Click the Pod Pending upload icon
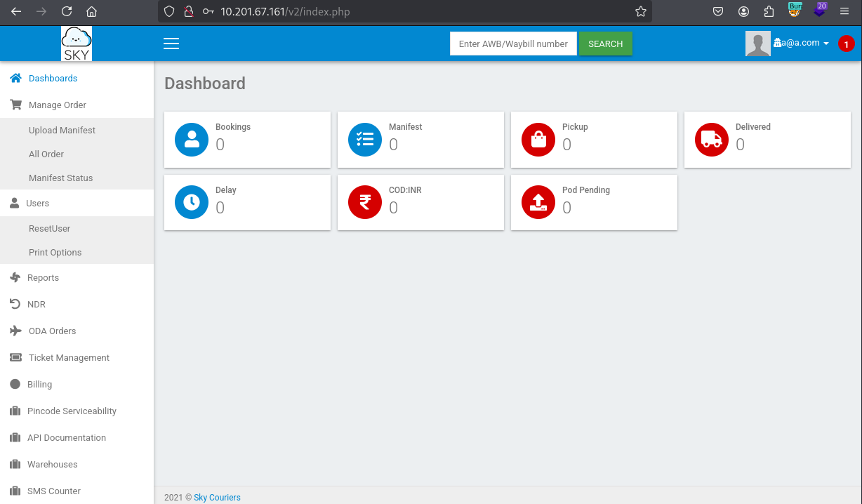Viewport: 862px width, 504px height. tap(538, 203)
